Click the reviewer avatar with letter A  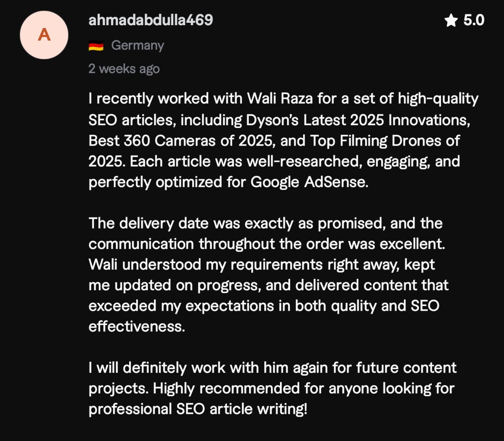pyautogui.click(x=44, y=35)
